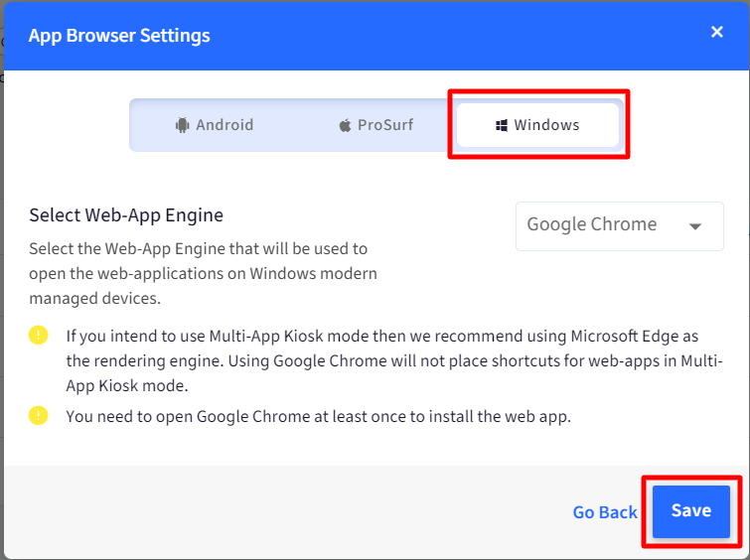This screenshot has height=560, width=750.
Task: Click the blue dialog header bar
Action: pyautogui.click(x=375, y=36)
